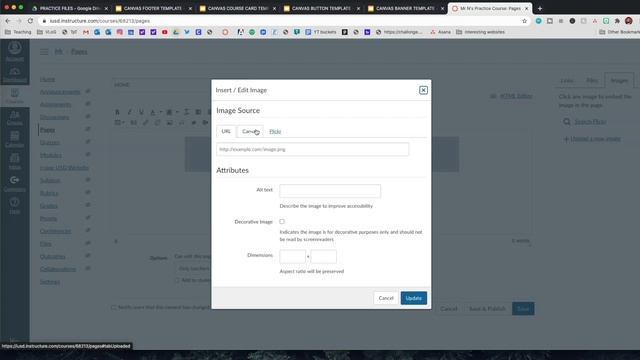Image resolution: width=640 pixels, height=360 pixels.
Task: Open the Commons icon in Canvas sidebar
Action: pos(15,184)
